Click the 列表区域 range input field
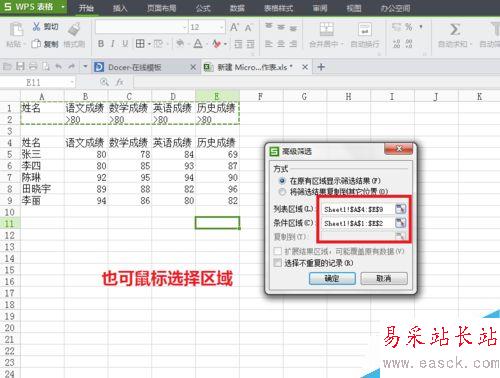Image resolution: width=500 pixels, height=378 pixels. point(358,209)
